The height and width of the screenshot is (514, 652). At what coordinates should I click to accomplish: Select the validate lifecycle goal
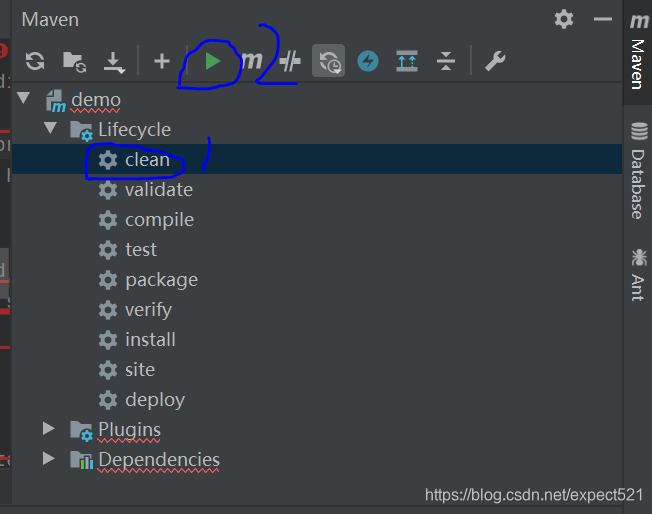(x=159, y=190)
